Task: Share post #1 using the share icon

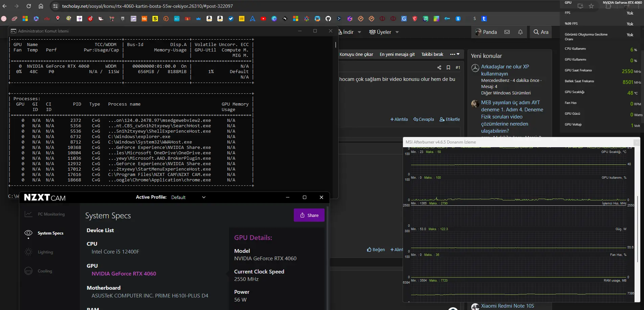Action: coord(439,67)
